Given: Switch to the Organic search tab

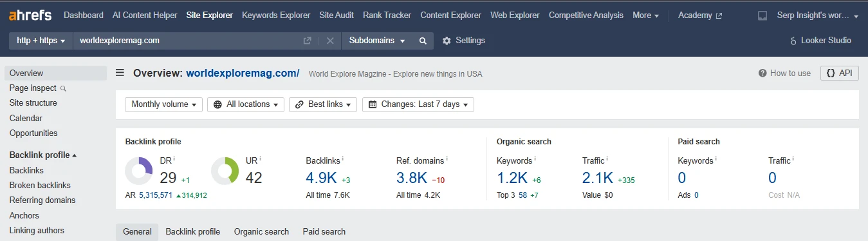Looking at the screenshot, I should 261,231.
